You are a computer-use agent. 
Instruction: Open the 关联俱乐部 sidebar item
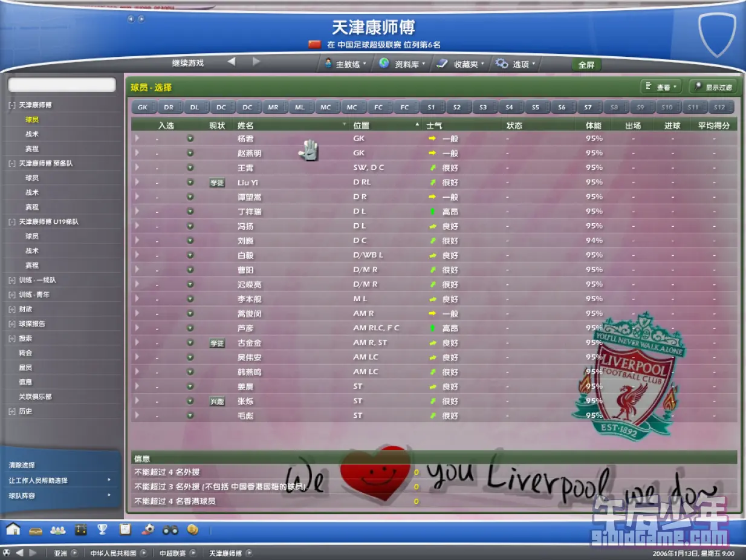(x=36, y=397)
